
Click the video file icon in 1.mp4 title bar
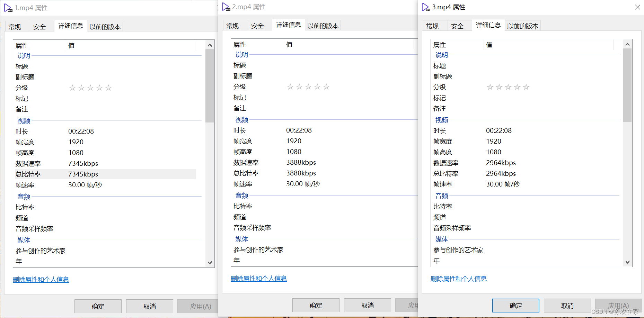8,8
